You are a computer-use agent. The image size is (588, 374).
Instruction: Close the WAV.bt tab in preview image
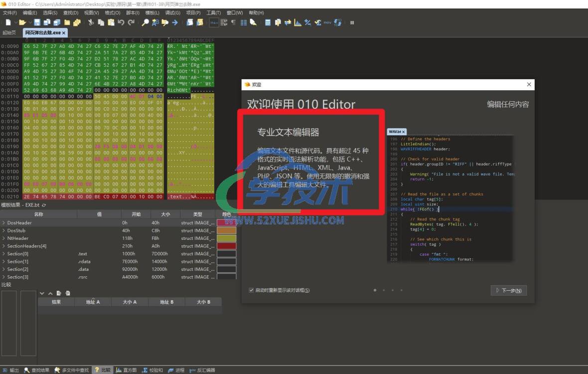pyautogui.click(x=404, y=132)
